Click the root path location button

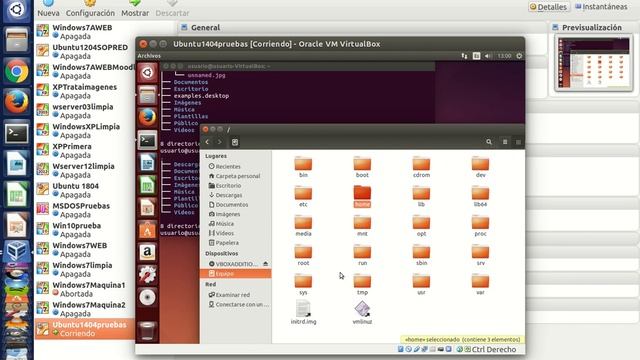(x=235, y=142)
